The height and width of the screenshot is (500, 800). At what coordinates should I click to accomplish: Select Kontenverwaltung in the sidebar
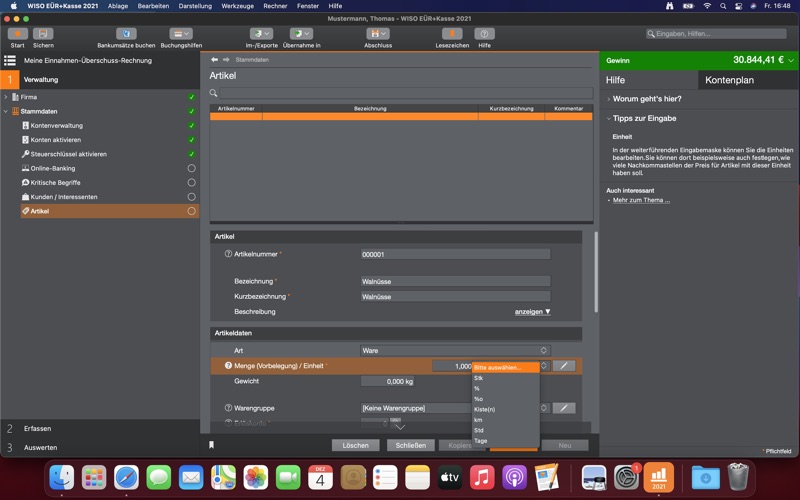pyautogui.click(x=57, y=126)
